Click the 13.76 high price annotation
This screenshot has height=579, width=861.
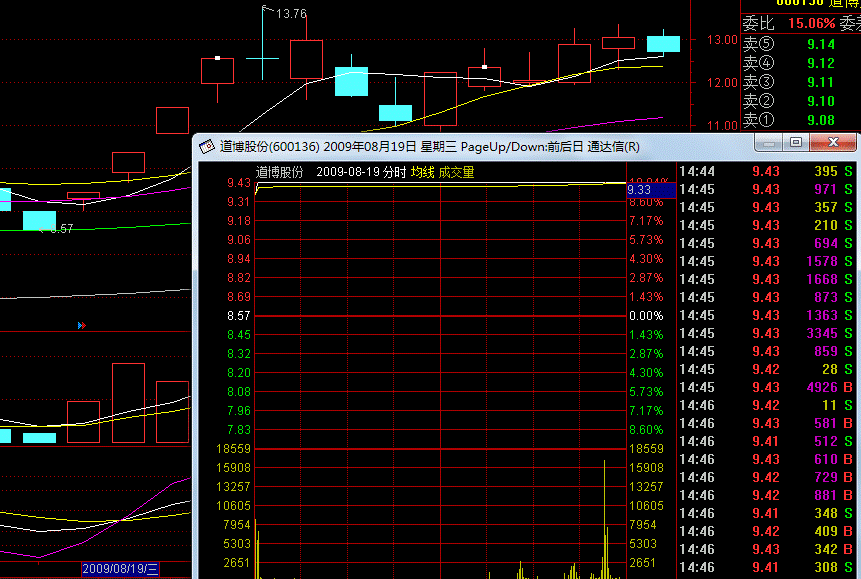point(291,14)
